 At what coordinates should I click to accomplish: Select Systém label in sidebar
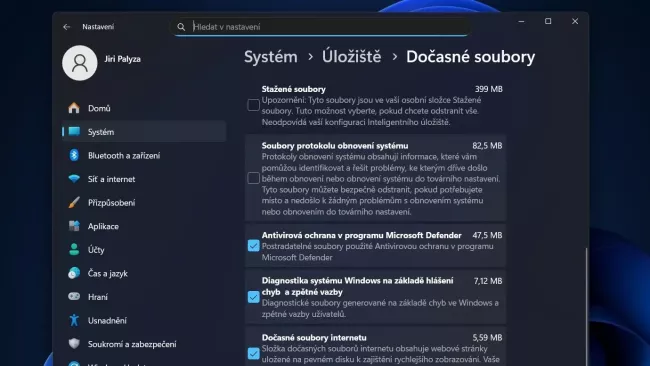101,132
